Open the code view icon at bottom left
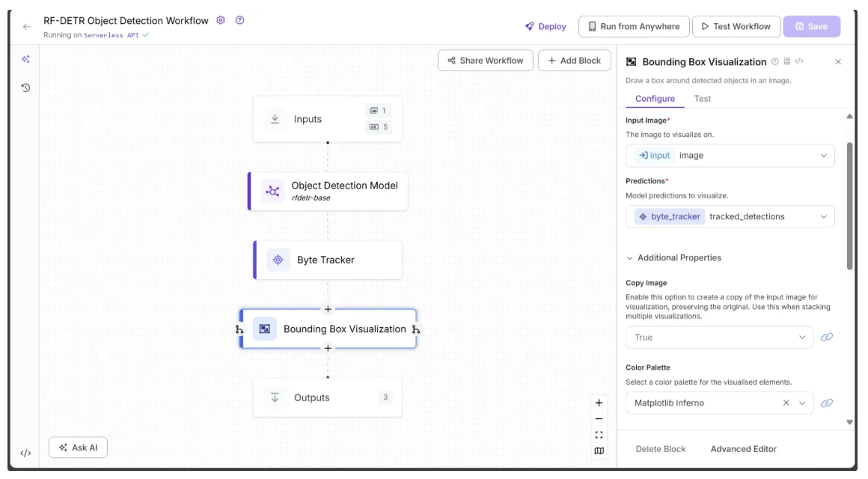The height and width of the screenshot is (479, 868). click(x=25, y=453)
